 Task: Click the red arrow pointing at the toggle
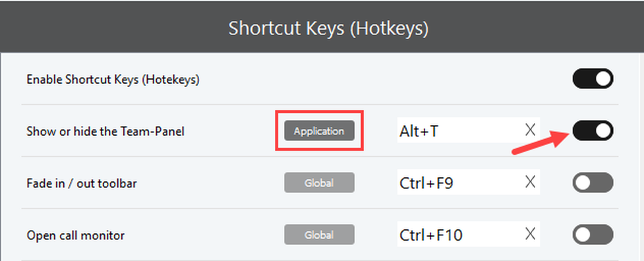[x=541, y=142]
